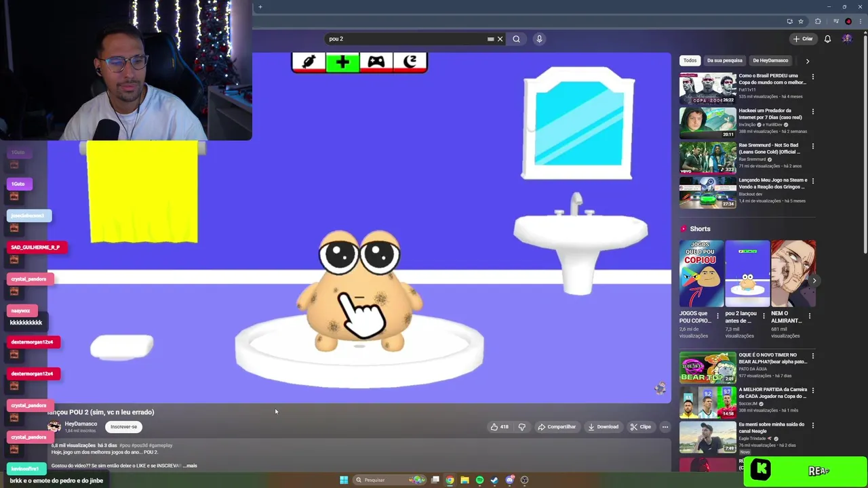The height and width of the screenshot is (488, 868).
Task: Open more actions ellipsis under video
Action: coord(665,427)
